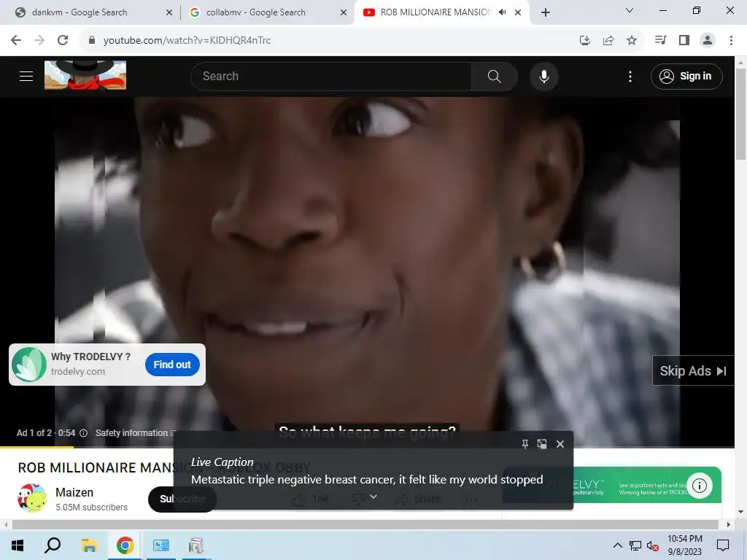Image resolution: width=747 pixels, height=560 pixels.
Task: Open YouTube settings three-dot menu
Action: click(x=630, y=76)
